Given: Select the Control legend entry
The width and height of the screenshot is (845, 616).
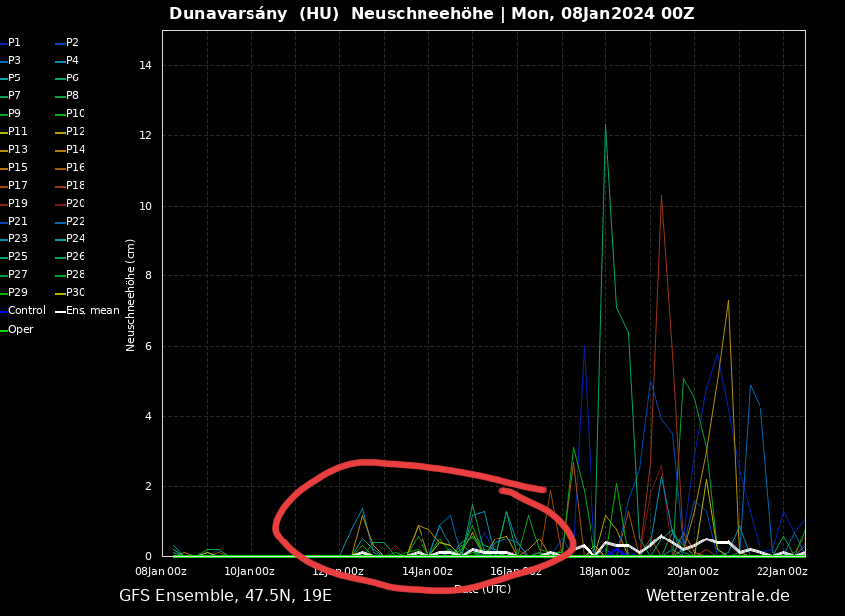Looking at the screenshot, I should 27,311.
